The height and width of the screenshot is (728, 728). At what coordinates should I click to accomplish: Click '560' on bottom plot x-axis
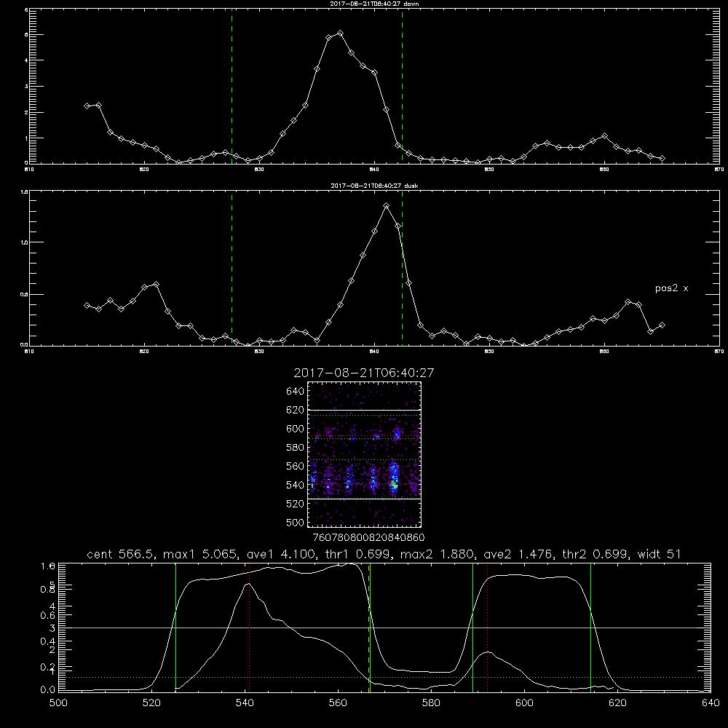click(338, 703)
